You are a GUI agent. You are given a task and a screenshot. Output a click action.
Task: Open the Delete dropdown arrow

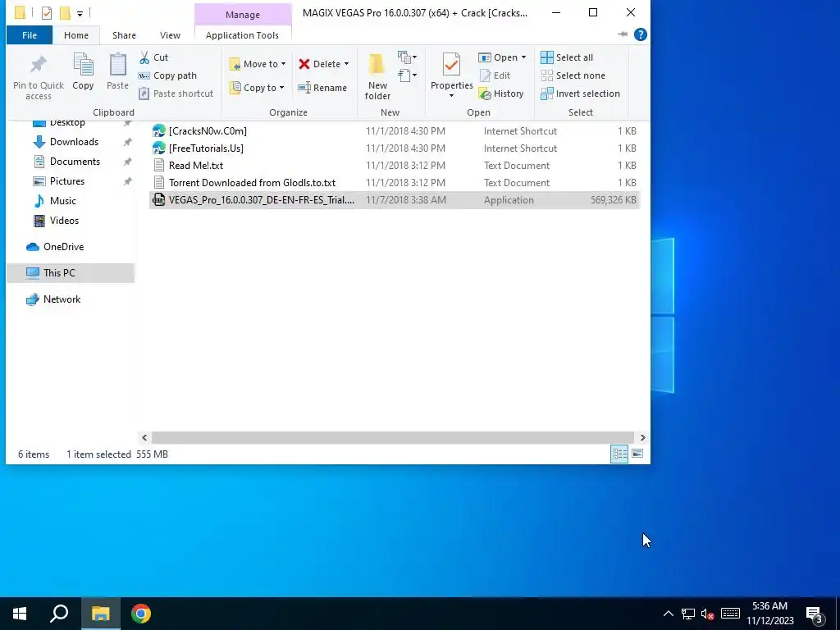(346, 64)
